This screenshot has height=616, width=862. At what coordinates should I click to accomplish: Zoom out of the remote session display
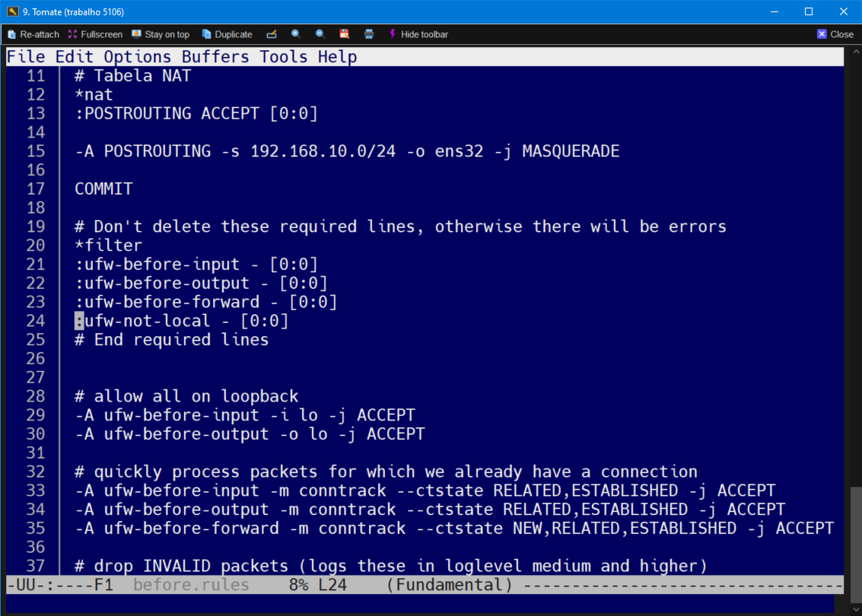click(320, 33)
